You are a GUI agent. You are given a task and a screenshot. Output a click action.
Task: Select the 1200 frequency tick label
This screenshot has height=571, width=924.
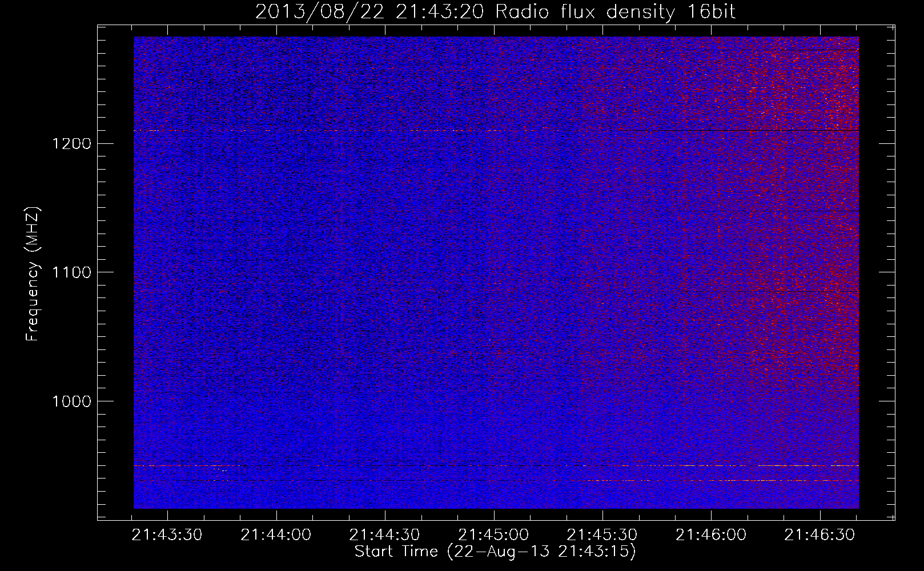tap(71, 143)
